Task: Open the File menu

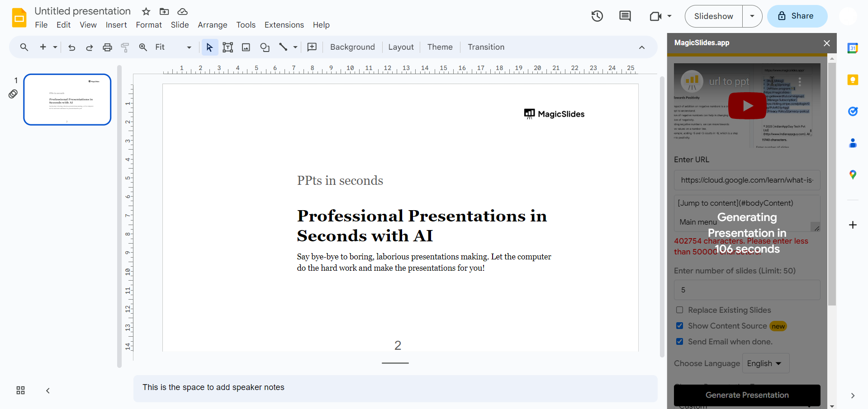Action: pos(41,25)
